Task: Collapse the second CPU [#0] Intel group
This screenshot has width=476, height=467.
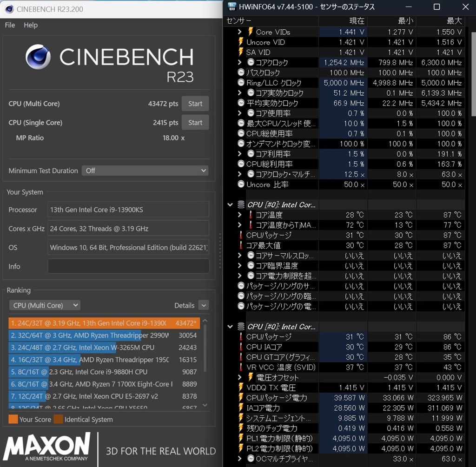Action: click(230, 327)
